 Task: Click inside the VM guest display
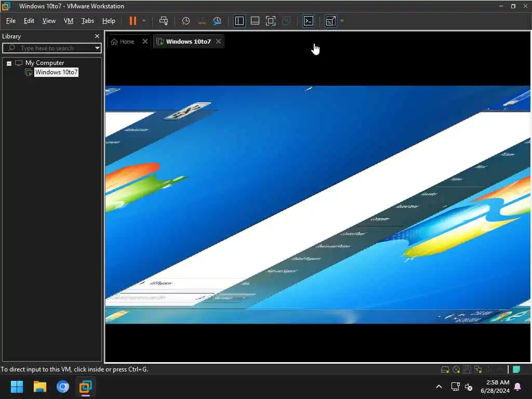[x=317, y=205]
